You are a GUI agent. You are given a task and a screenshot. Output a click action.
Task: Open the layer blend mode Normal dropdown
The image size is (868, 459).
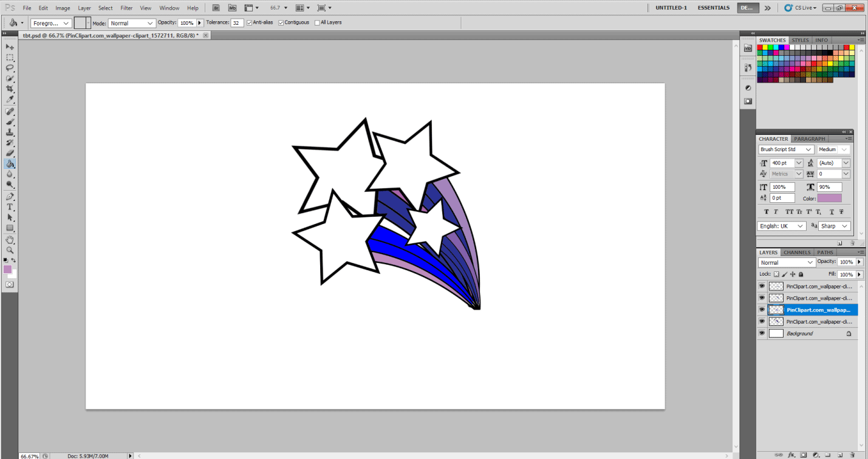pos(787,262)
